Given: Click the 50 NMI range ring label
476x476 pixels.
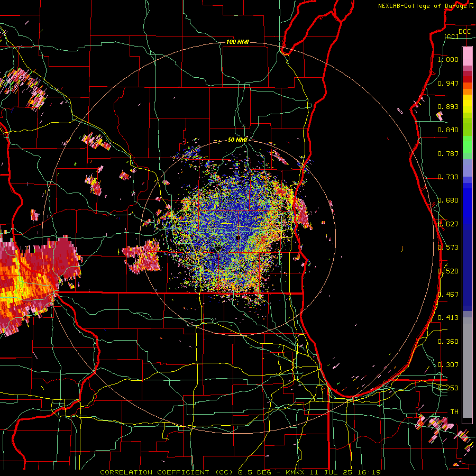Looking at the screenshot, I should point(237,140).
